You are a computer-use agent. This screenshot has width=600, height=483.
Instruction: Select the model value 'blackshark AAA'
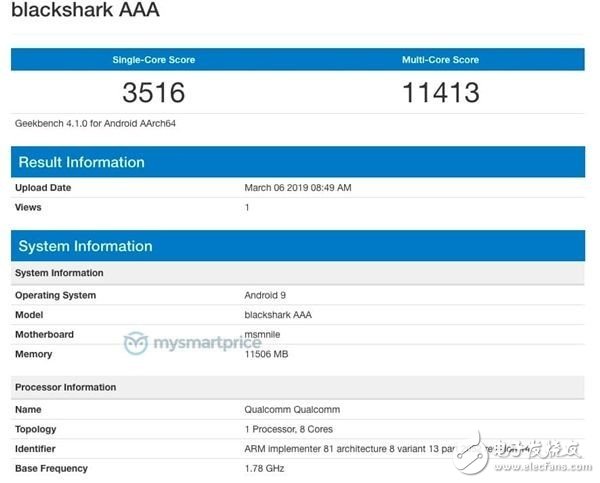pyautogui.click(x=278, y=315)
